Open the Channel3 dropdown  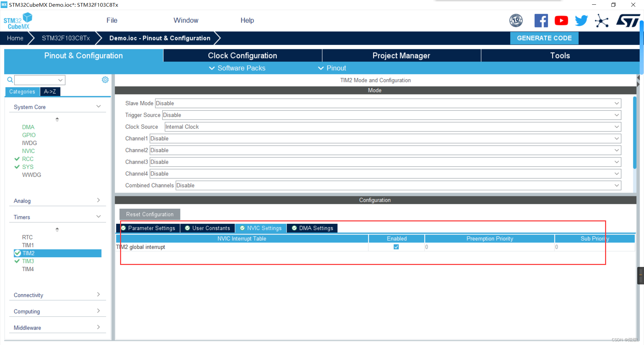point(385,162)
